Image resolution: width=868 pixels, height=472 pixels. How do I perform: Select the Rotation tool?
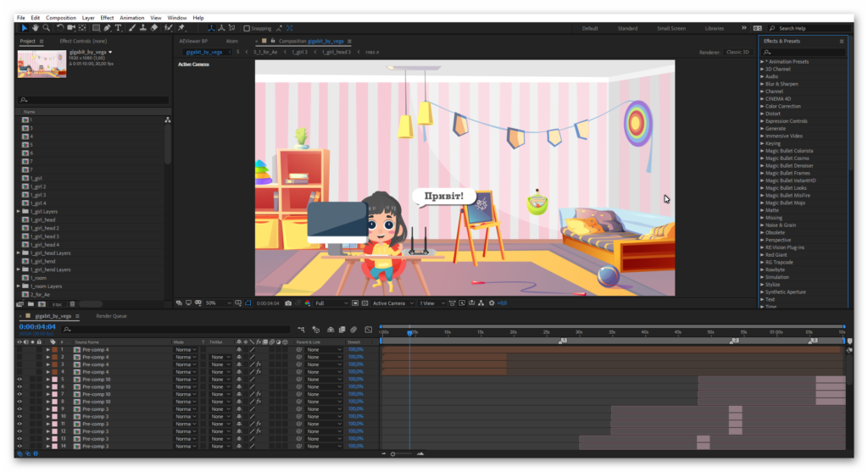click(x=60, y=28)
